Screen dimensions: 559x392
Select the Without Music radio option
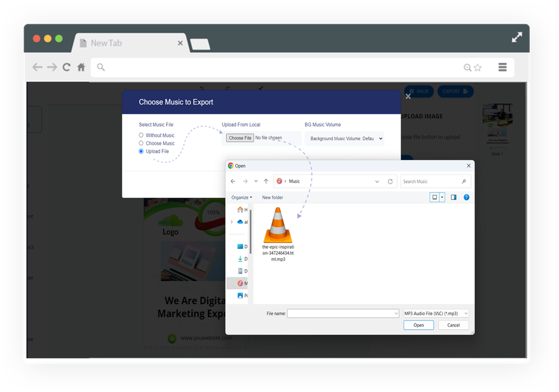click(141, 136)
